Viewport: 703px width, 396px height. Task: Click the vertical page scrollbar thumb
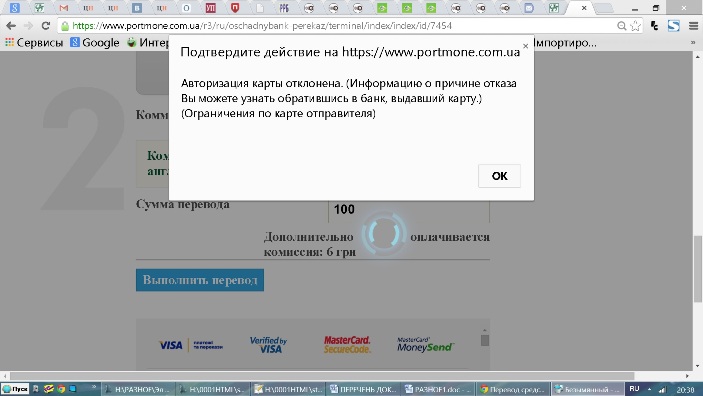698,269
